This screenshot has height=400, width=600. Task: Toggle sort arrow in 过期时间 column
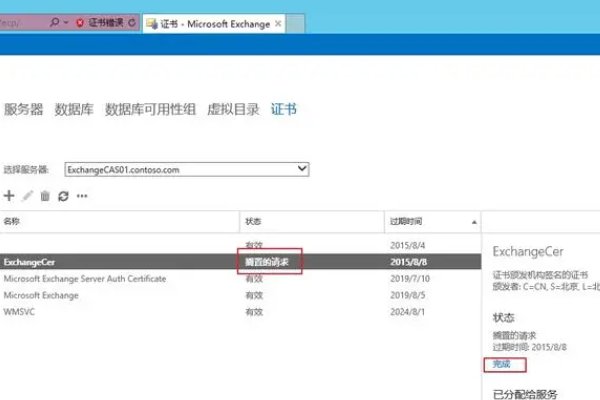[x=474, y=222]
